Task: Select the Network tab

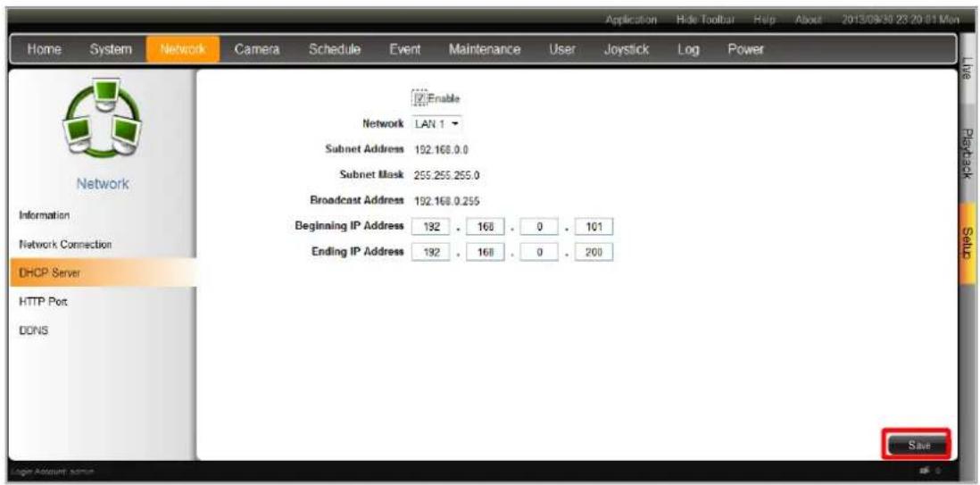Action: click(183, 49)
